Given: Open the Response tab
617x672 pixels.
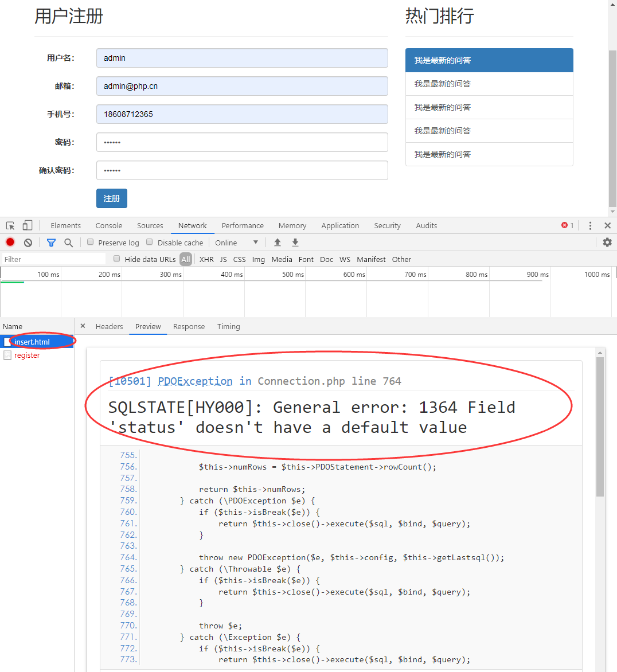Looking at the screenshot, I should (x=189, y=327).
